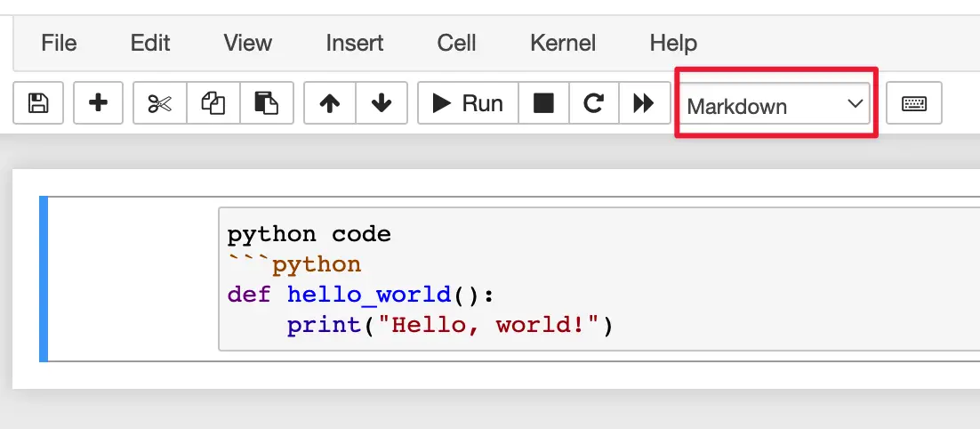Viewport: 980px width, 429px height.
Task: Restart the kernel circular arrow icon
Action: (594, 102)
